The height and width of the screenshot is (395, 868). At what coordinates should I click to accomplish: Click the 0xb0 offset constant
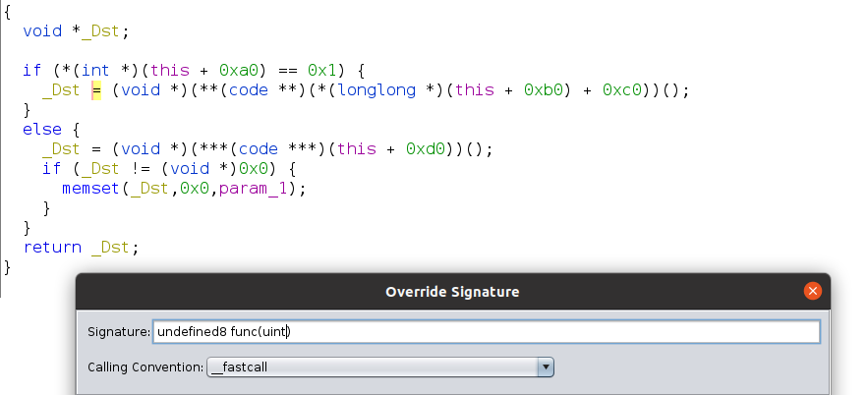click(x=544, y=90)
